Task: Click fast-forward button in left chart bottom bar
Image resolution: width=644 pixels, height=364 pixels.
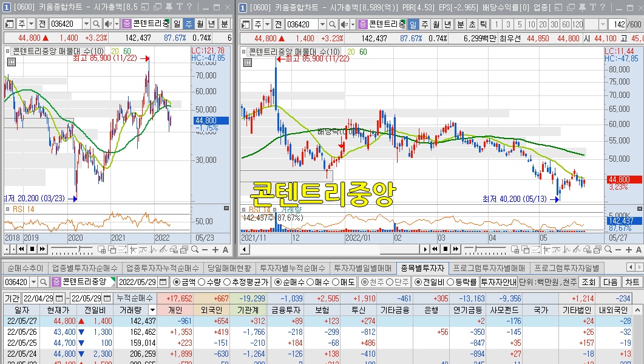Action: point(42,249)
